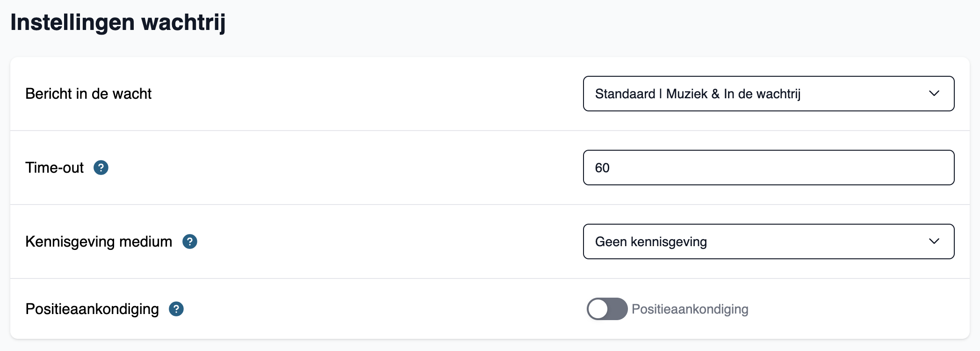Toggle the Positieaankondiging switch on
Screen dimensions: 980x351
pos(607,309)
